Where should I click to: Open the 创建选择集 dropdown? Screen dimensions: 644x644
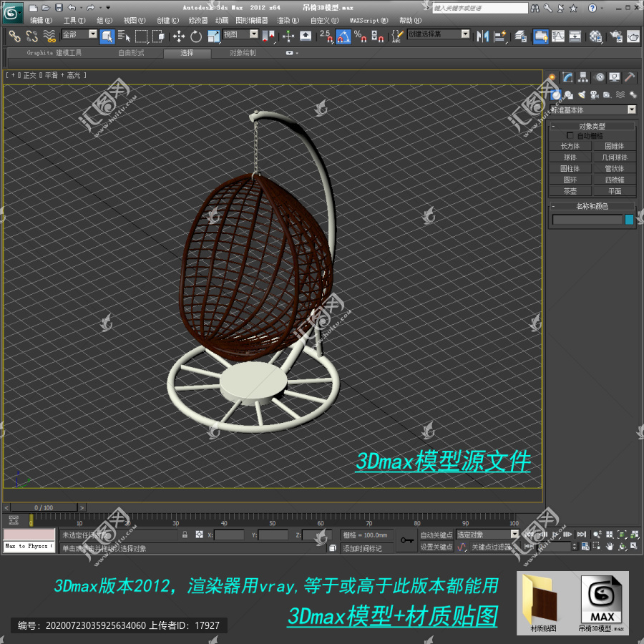[x=465, y=34]
